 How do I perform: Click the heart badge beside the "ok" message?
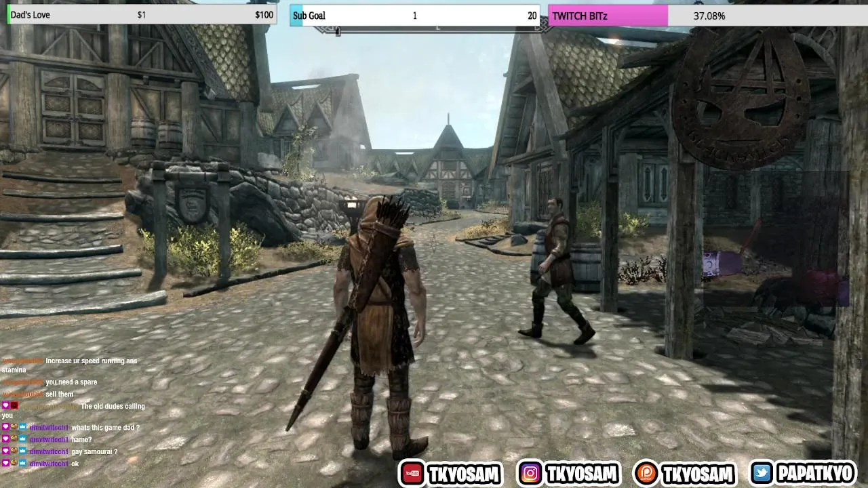pos(5,464)
